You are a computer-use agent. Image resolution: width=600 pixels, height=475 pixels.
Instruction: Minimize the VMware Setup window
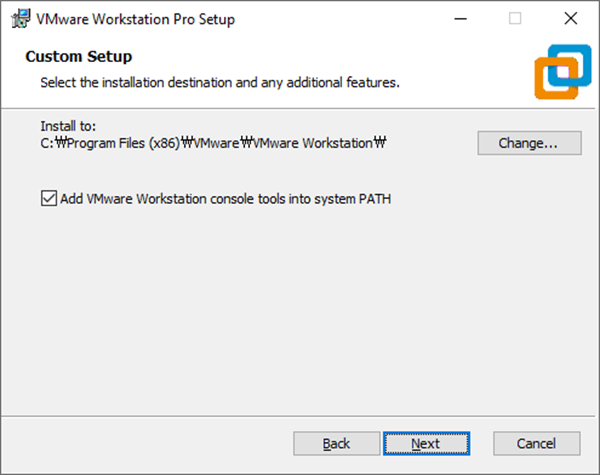coord(460,18)
